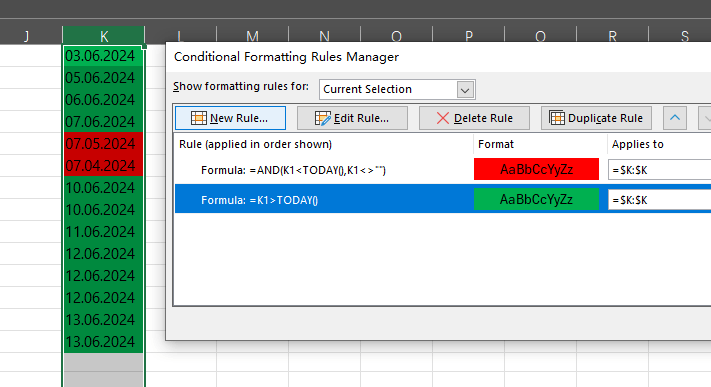Select cell containing 05.06.2024
Viewport: 711px width, 387px height.
(103, 78)
